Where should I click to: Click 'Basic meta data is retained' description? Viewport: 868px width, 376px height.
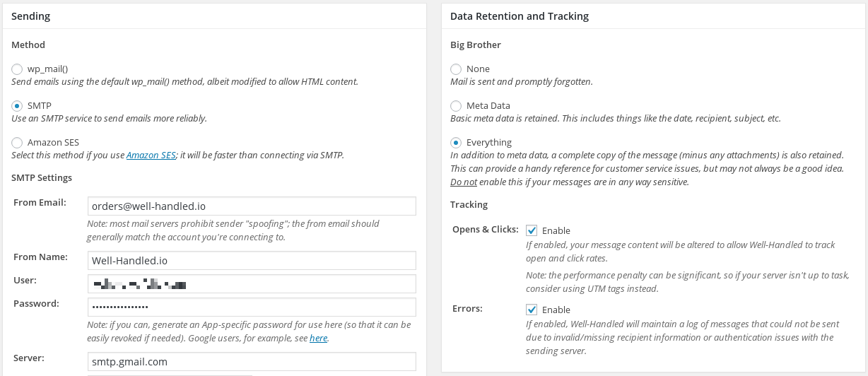[x=616, y=119]
